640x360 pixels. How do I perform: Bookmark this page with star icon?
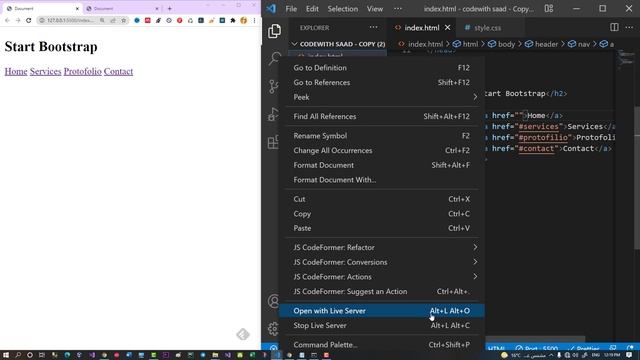123,20
